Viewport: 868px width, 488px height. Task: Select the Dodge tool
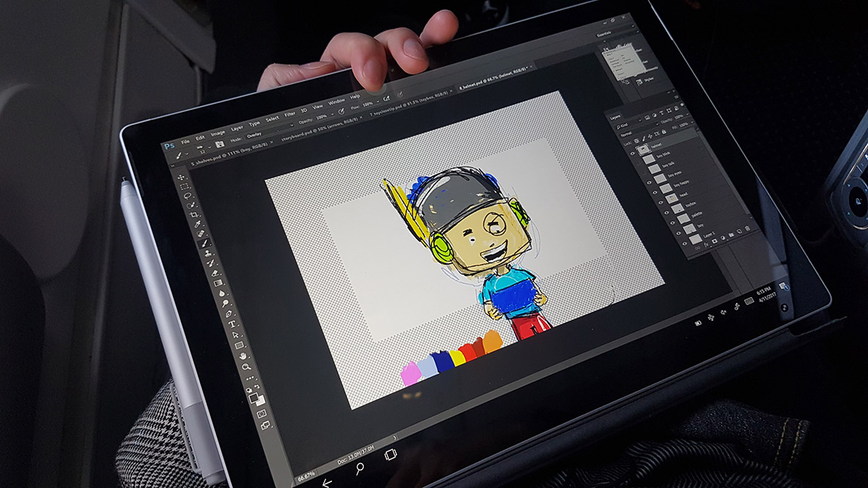[x=225, y=302]
